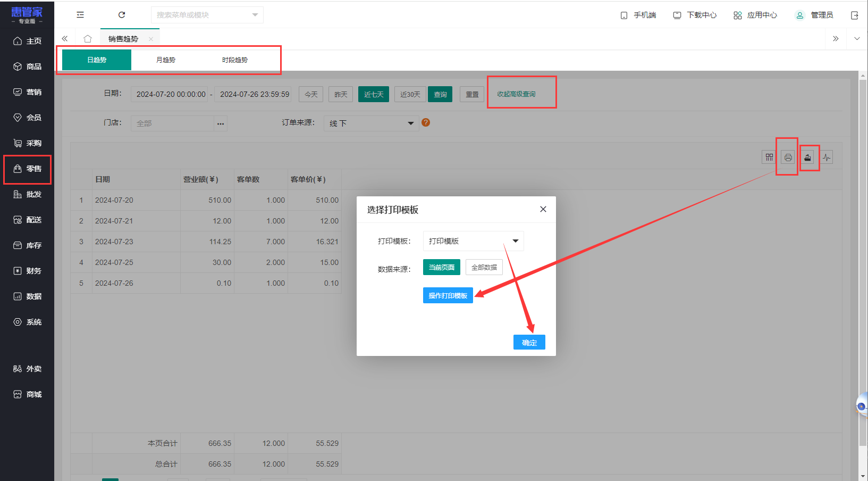Open the 订单来源 dropdown
Screen dimensions: 868x481
[x=371, y=123]
